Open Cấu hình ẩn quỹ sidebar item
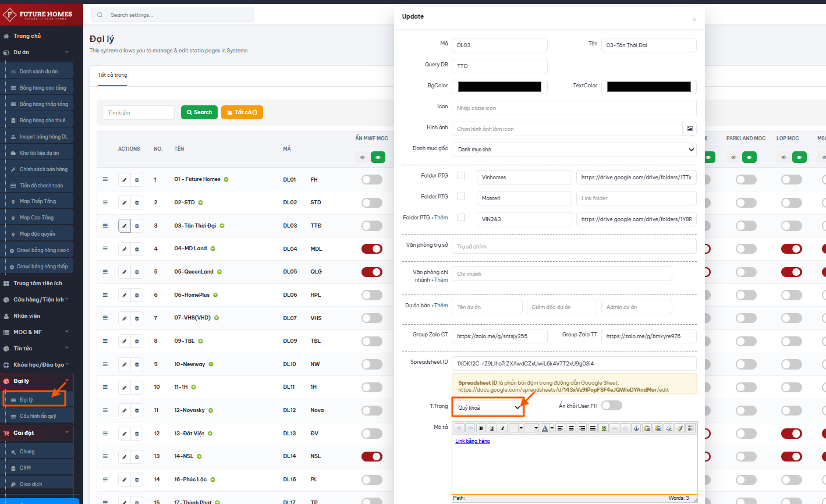This screenshot has width=826, height=504. pos(38,416)
